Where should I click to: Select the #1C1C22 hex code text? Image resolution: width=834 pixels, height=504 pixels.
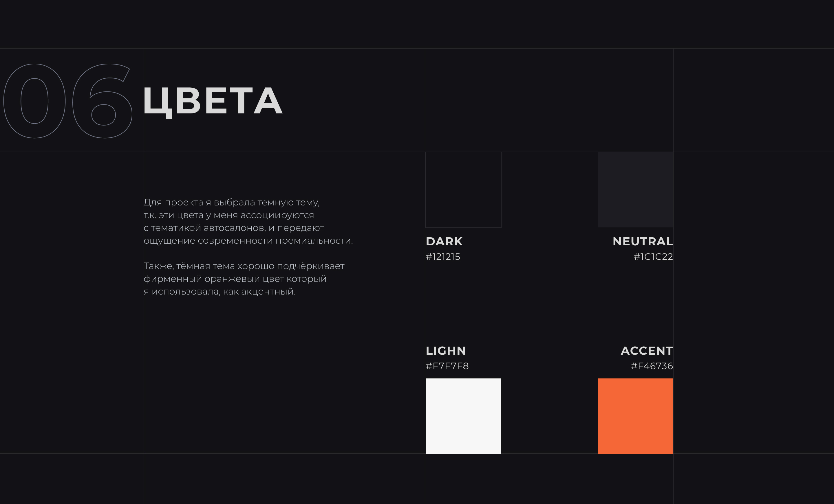(x=653, y=257)
